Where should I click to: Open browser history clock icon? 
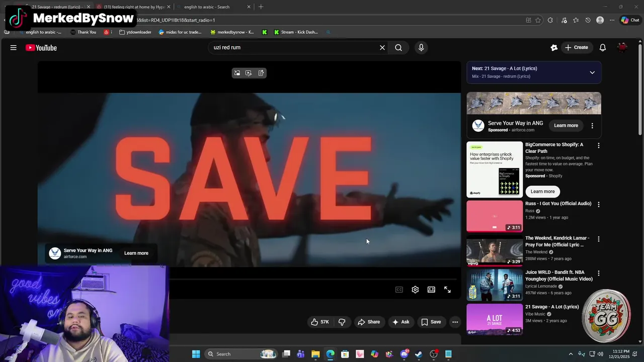(588, 20)
